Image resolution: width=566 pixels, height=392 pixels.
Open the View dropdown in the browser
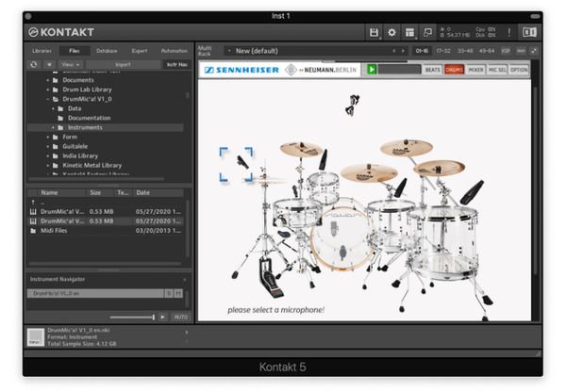coord(67,64)
